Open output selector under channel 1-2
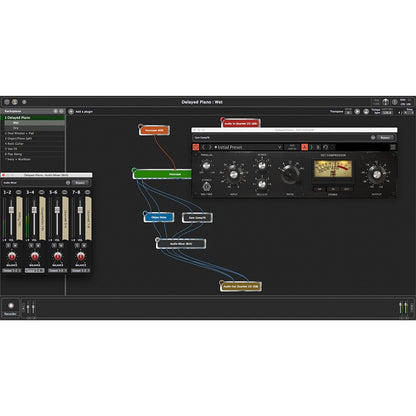 [x=12, y=271]
